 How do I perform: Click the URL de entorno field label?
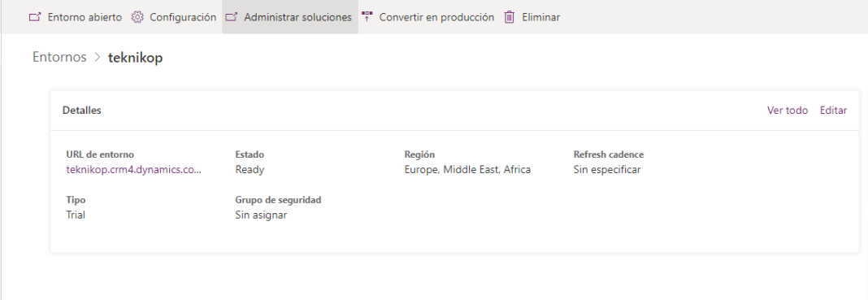click(x=100, y=154)
